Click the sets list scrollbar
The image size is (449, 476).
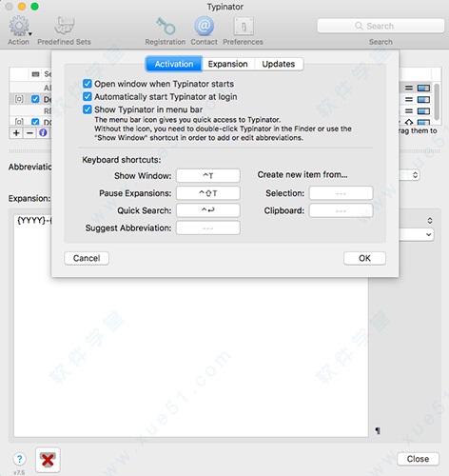pyautogui.click(x=437, y=102)
